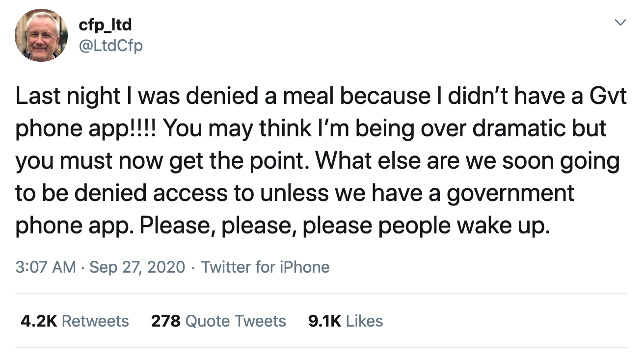Click the cfp_ltd profile avatar photo
Viewport: 644px width, 356px height.
pos(41,35)
